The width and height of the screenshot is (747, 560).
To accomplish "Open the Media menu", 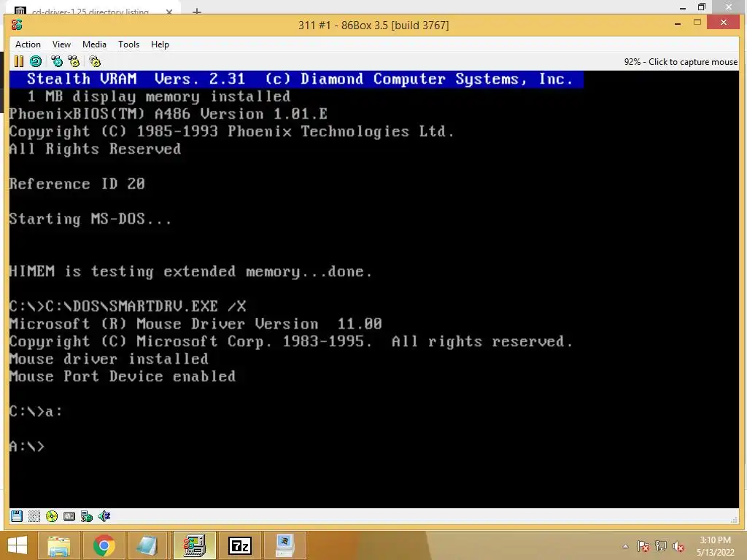I will (x=94, y=44).
